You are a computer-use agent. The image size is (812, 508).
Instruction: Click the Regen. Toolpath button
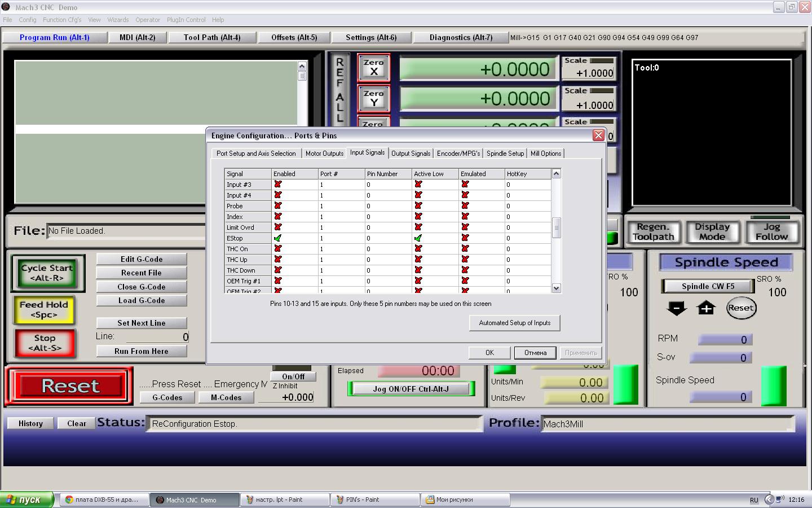click(x=654, y=232)
